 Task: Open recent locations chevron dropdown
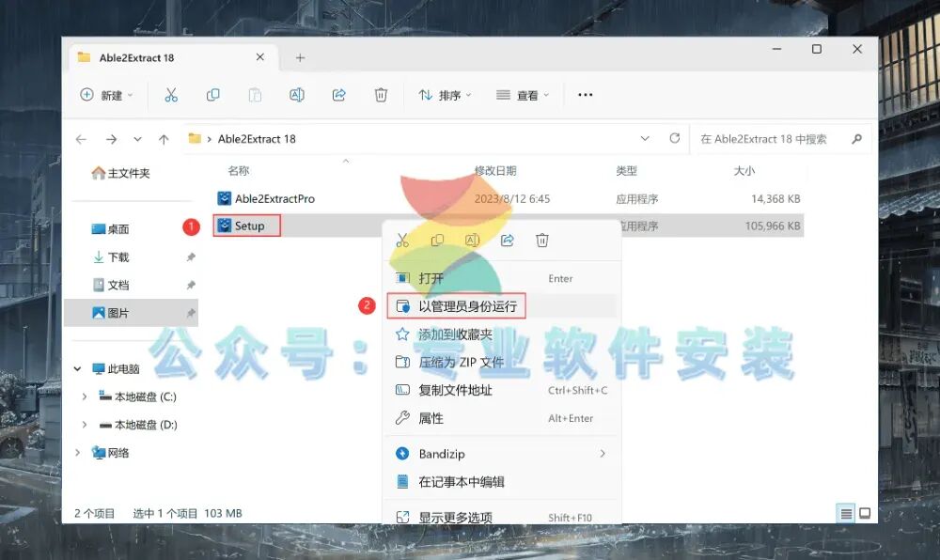[x=137, y=139]
